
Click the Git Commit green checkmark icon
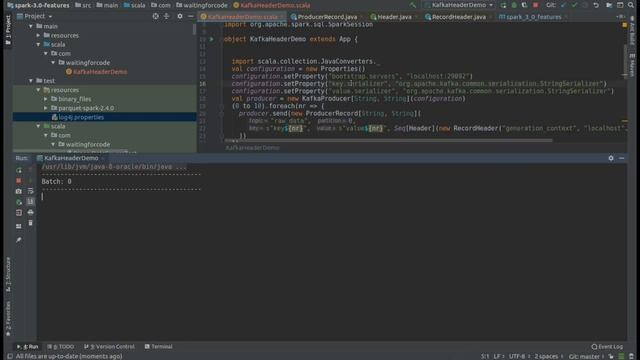(574, 5)
